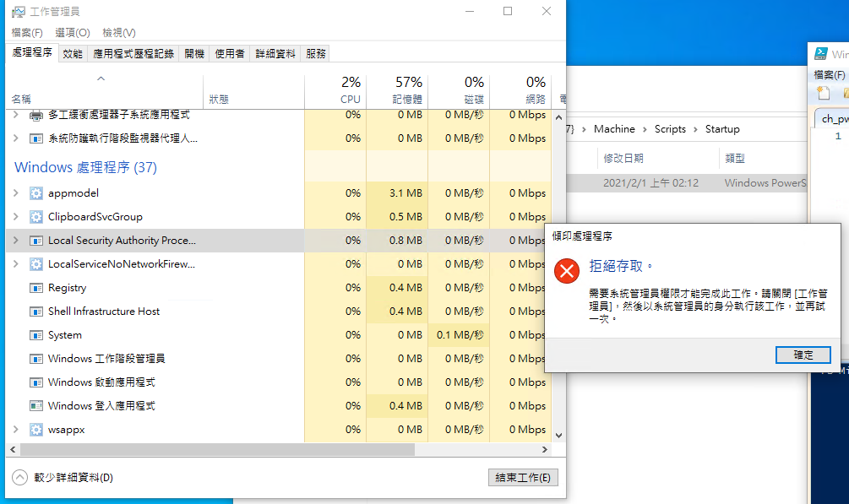
Task: Sort by the 記憶體 column header
Action: pyautogui.click(x=397, y=91)
